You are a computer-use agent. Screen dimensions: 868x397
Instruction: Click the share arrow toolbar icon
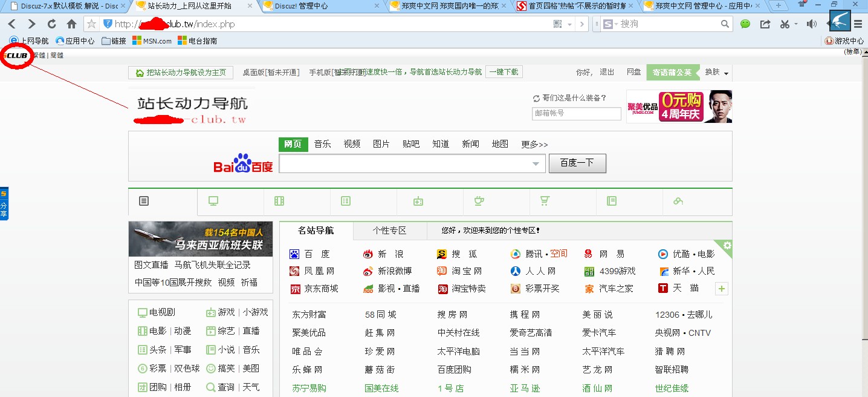765,24
